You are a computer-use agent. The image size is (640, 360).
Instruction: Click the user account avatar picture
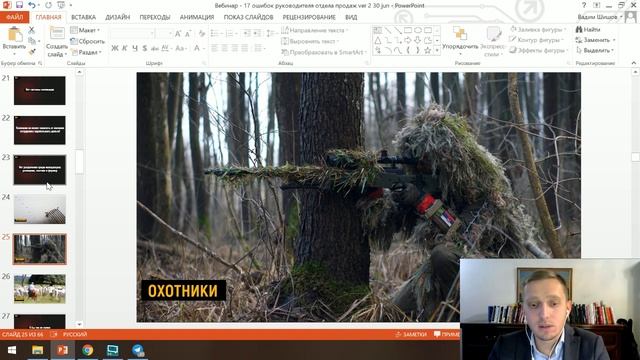point(630,17)
